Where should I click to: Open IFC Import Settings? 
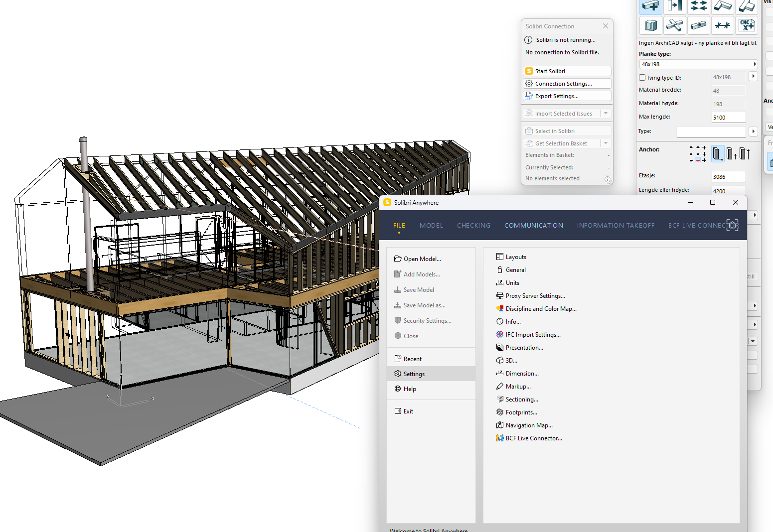tap(533, 335)
